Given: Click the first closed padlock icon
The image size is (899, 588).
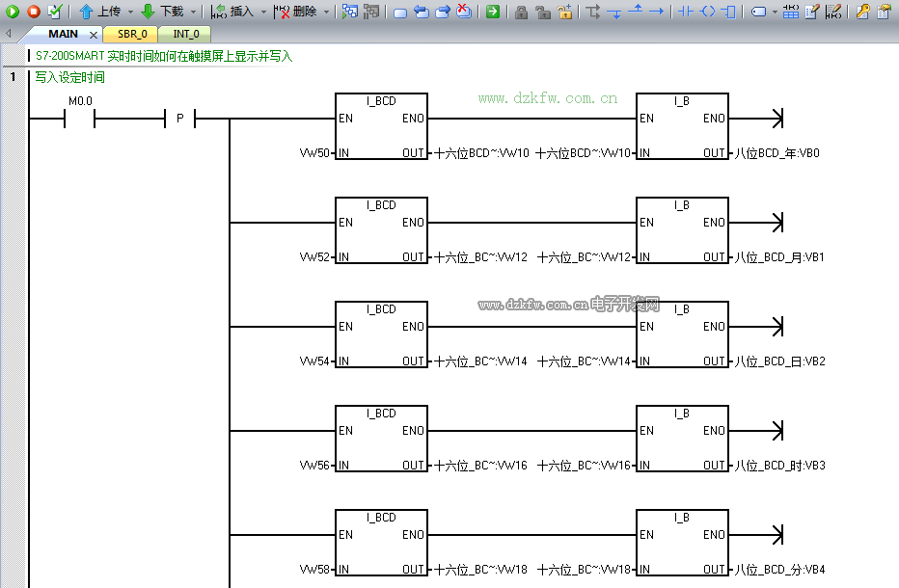Looking at the screenshot, I should (x=521, y=12).
